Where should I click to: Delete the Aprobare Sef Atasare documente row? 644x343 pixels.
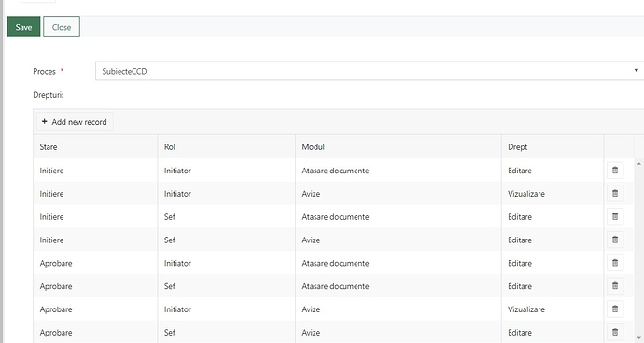(x=615, y=286)
